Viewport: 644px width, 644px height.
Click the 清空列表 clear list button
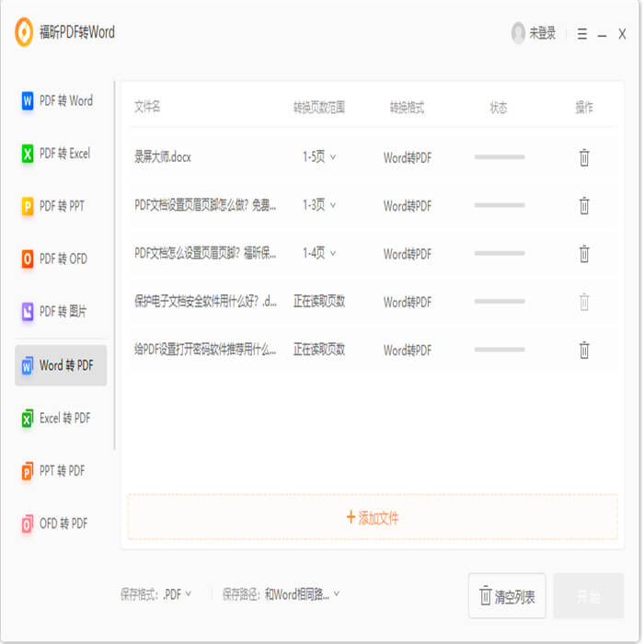(x=507, y=595)
